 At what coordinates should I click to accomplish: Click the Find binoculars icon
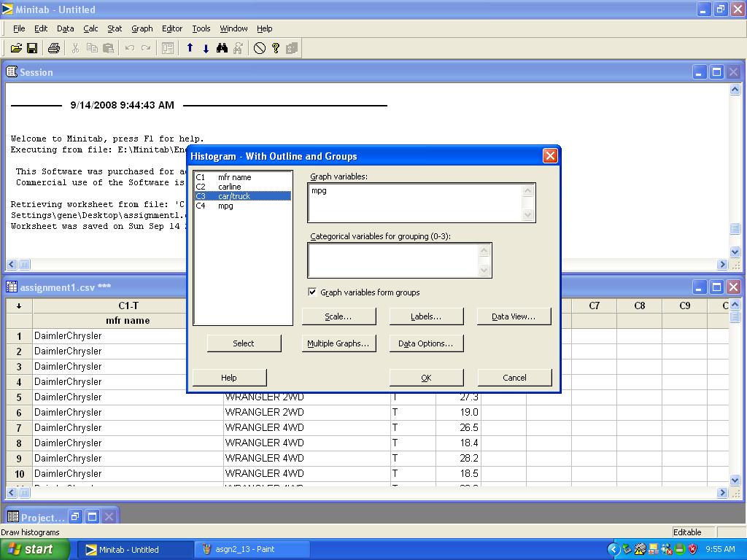click(x=222, y=48)
